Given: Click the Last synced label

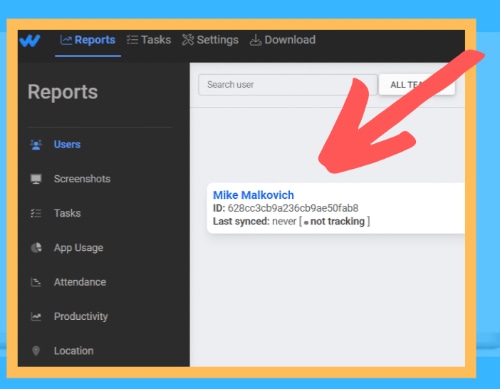Looking at the screenshot, I should click(x=241, y=221).
